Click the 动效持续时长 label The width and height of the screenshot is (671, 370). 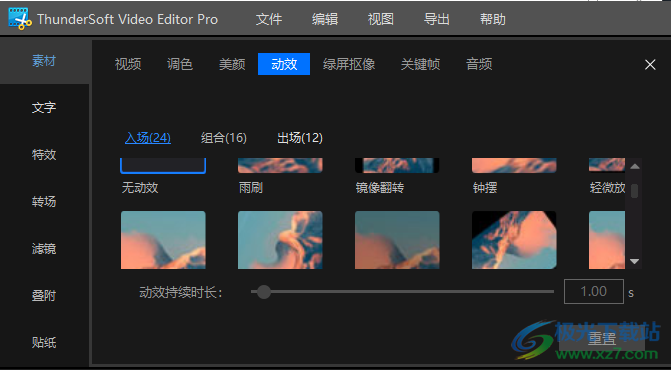(181, 293)
